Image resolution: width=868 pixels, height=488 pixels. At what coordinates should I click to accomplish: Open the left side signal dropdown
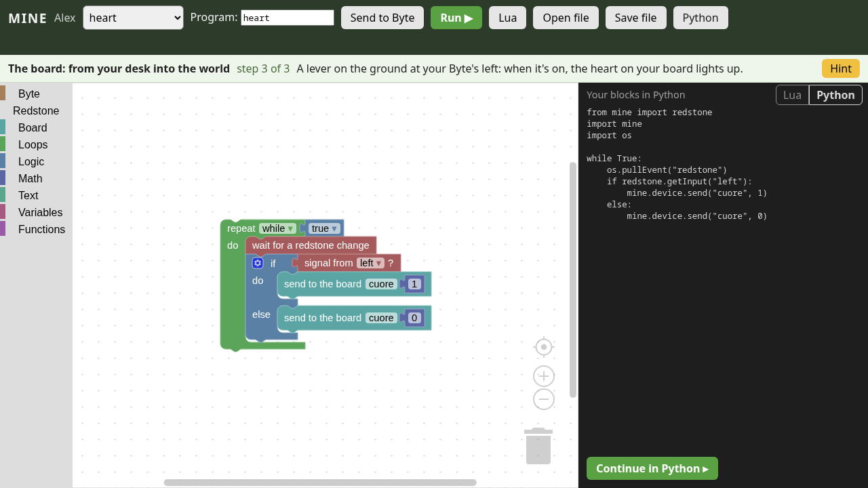[x=370, y=263]
